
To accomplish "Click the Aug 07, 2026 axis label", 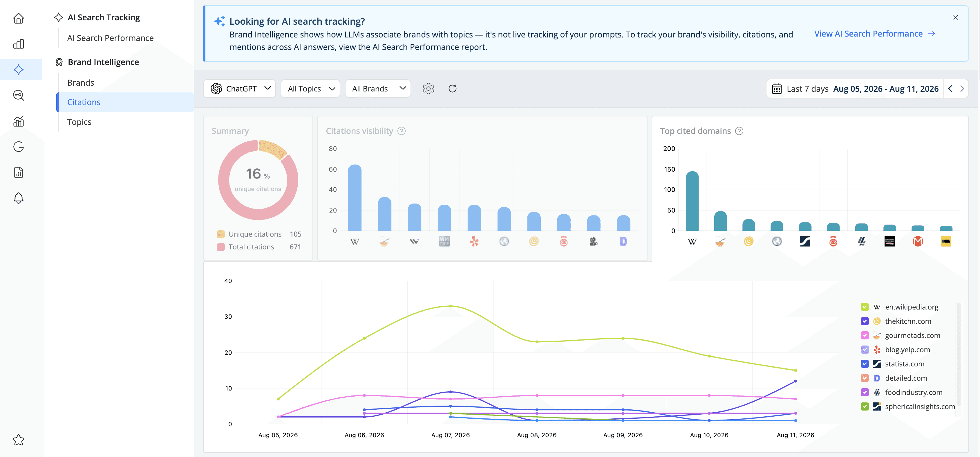I will (x=451, y=435).
